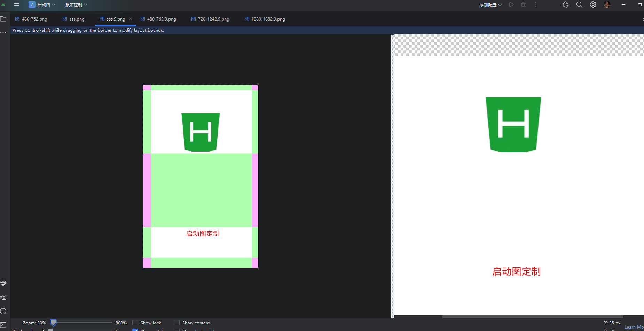Viewport: 644px width, 331px height.
Task: Expand the 启动图 project dropdown
Action: pyautogui.click(x=42, y=5)
